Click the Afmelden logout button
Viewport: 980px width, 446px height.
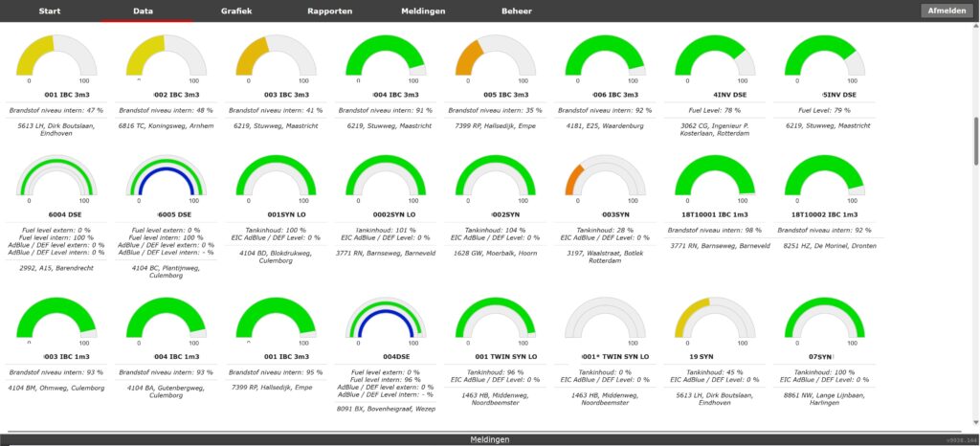946,11
